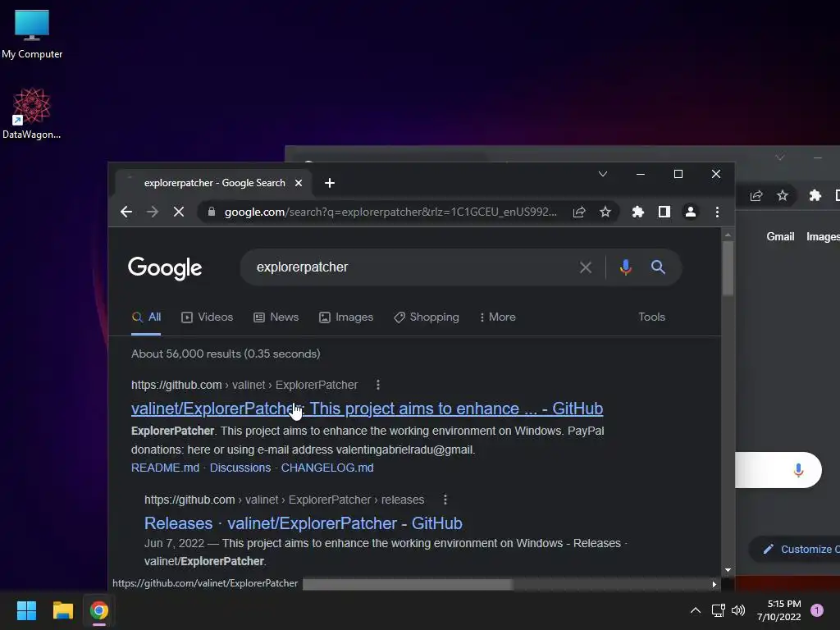840x630 pixels.
Task: Open the Discussions sitelink
Action: pos(240,468)
